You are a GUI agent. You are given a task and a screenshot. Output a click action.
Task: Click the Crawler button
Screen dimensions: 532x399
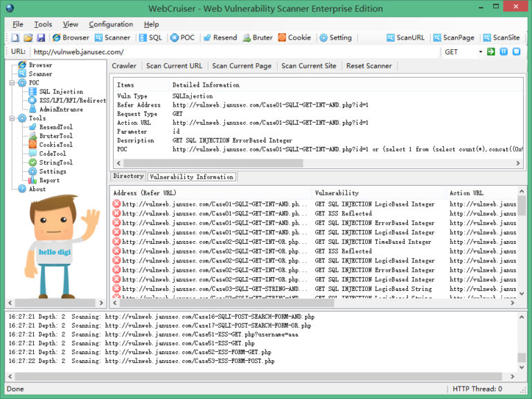(x=124, y=66)
